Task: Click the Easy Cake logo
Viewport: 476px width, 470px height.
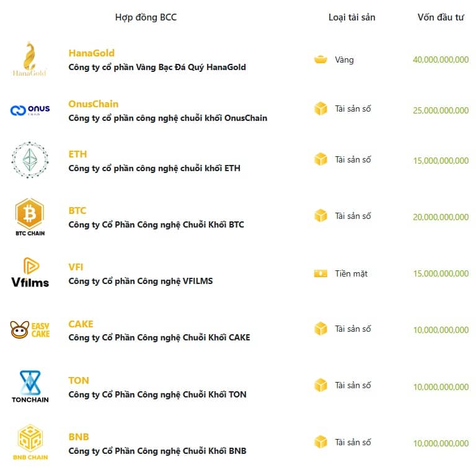Action: point(30,329)
